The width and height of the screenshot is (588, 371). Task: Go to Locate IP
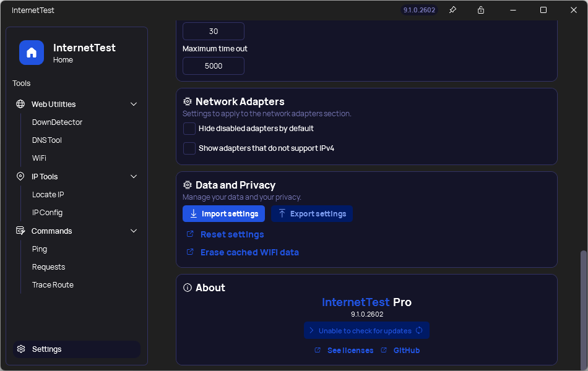pos(48,195)
